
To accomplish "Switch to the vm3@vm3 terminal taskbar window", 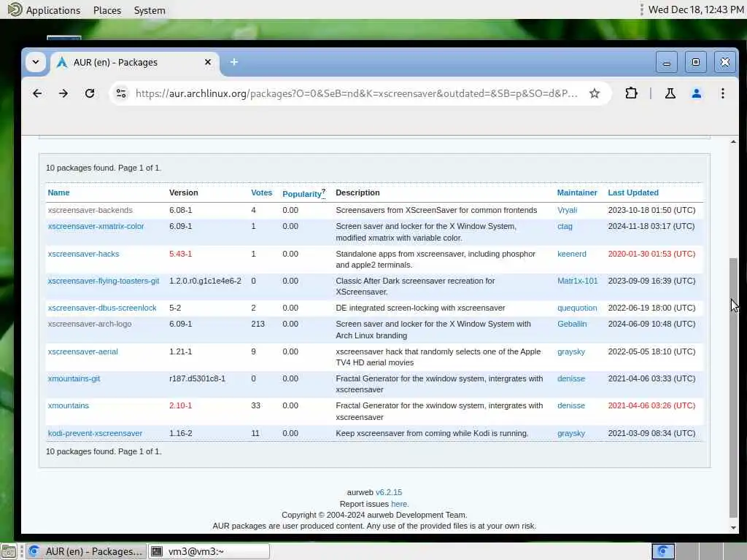I will [209, 551].
